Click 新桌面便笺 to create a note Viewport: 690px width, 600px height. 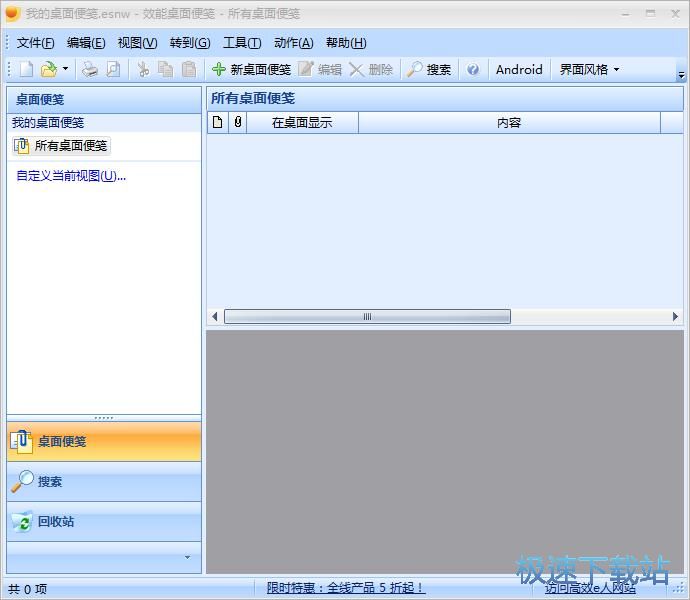click(251, 69)
